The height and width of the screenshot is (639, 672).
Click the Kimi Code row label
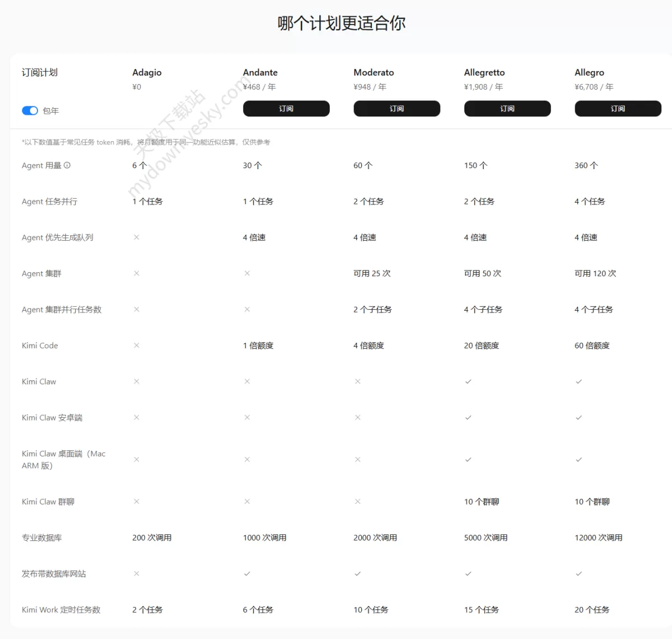click(40, 346)
